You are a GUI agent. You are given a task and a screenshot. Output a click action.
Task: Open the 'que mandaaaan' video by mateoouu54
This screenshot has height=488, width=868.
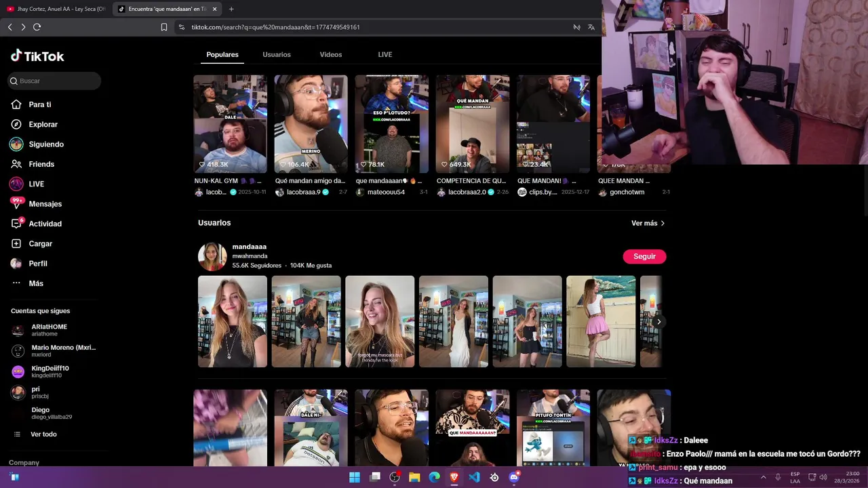click(392, 124)
